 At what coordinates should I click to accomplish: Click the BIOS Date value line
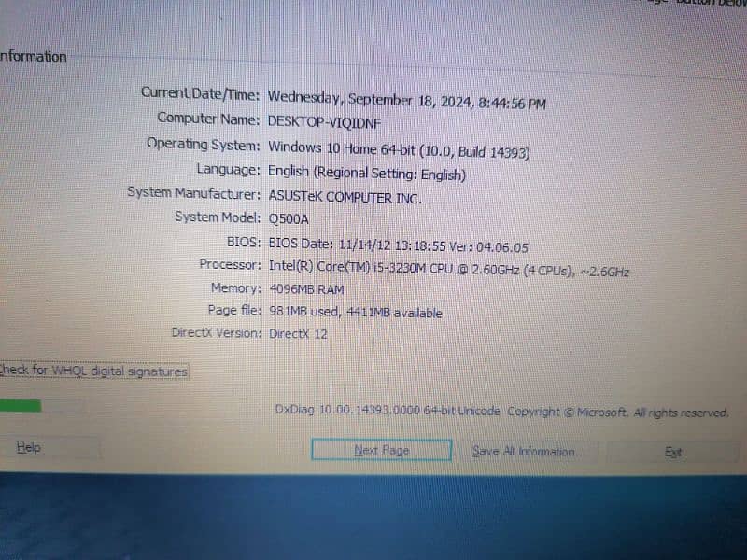pos(399,245)
